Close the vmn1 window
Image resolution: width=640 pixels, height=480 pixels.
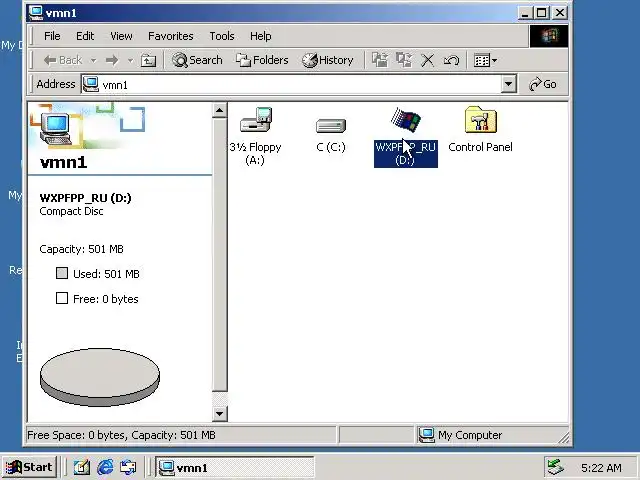point(560,13)
